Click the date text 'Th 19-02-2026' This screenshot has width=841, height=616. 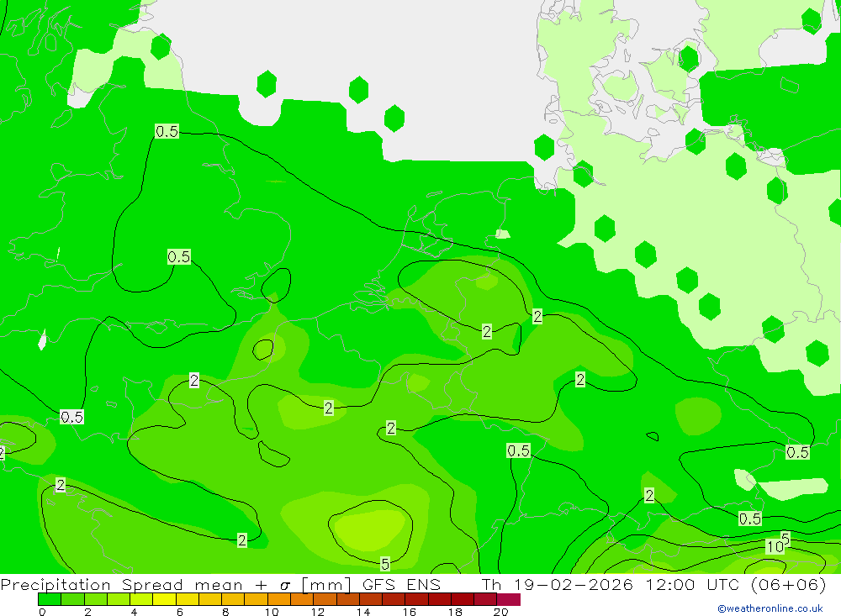[x=558, y=585]
